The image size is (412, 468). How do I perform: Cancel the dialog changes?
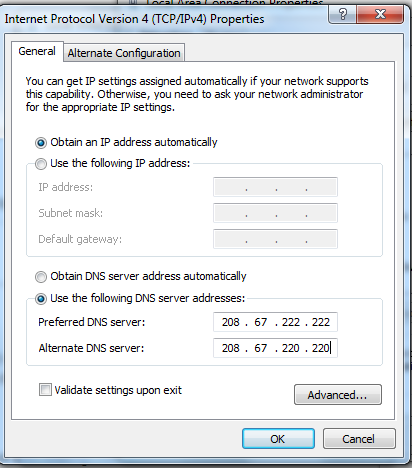[x=359, y=439]
